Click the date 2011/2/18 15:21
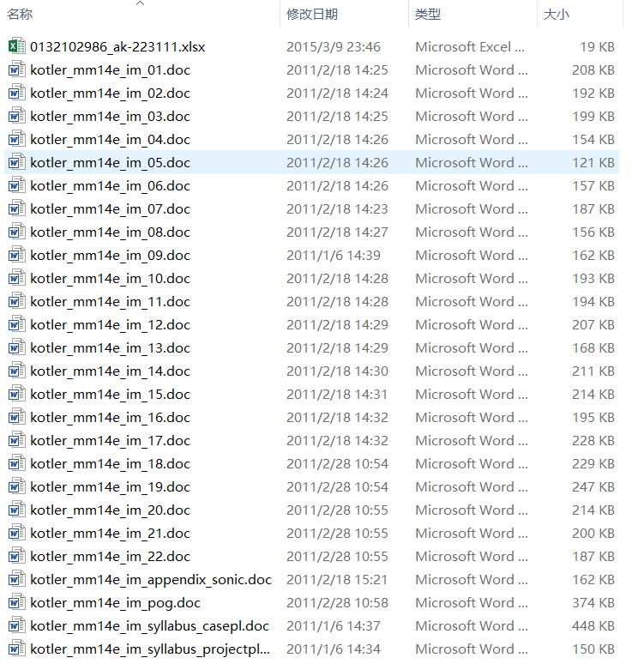Viewport: 644px width, 670px height. pos(337,579)
